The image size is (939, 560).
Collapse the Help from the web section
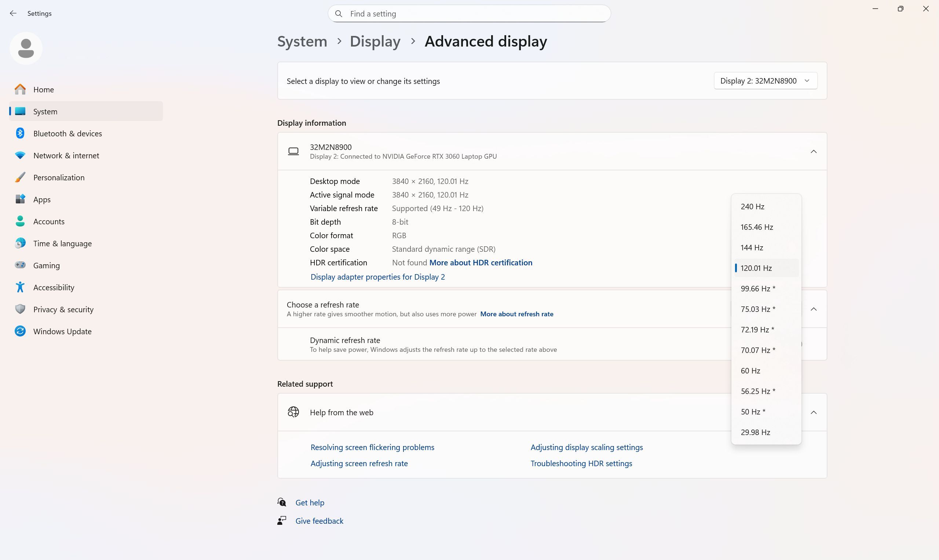click(813, 412)
